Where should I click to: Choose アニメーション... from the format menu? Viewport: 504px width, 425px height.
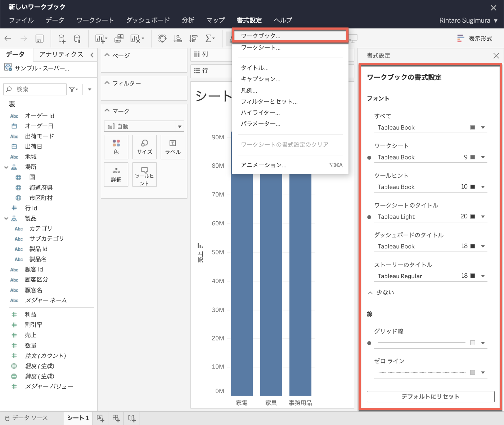[x=290, y=165]
